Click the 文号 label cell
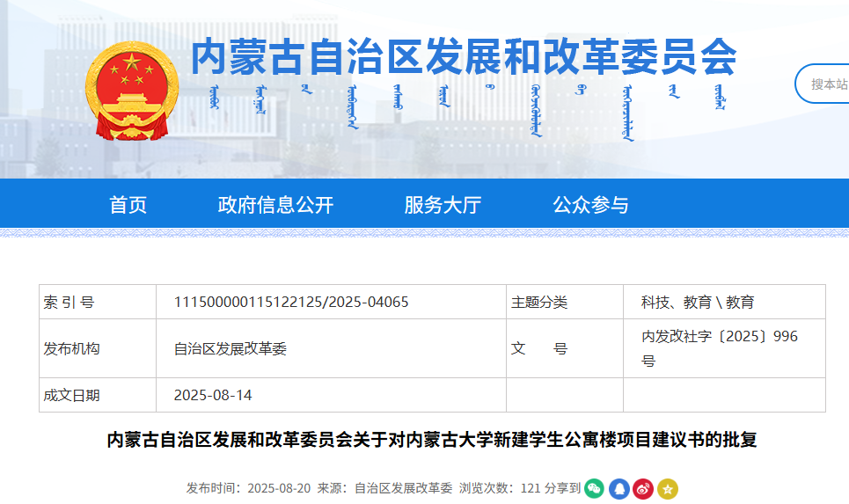Image resolution: width=849 pixels, height=504 pixels. coord(565,348)
